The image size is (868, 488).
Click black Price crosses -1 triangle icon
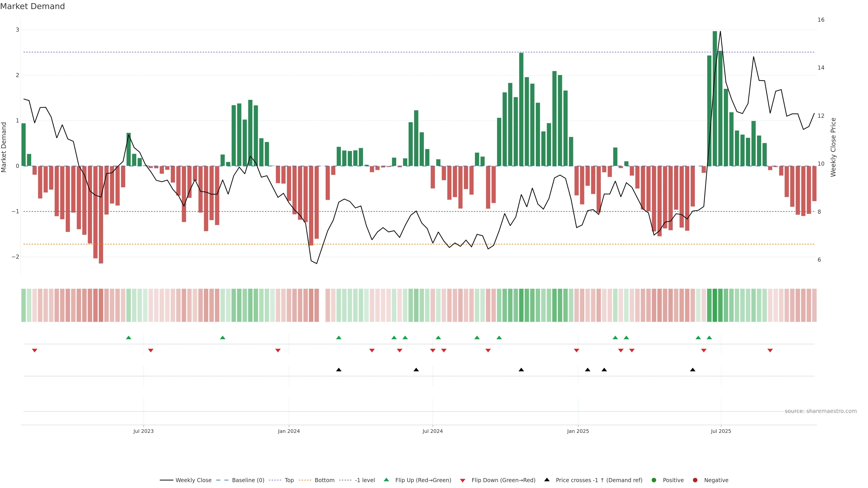tap(547, 480)
